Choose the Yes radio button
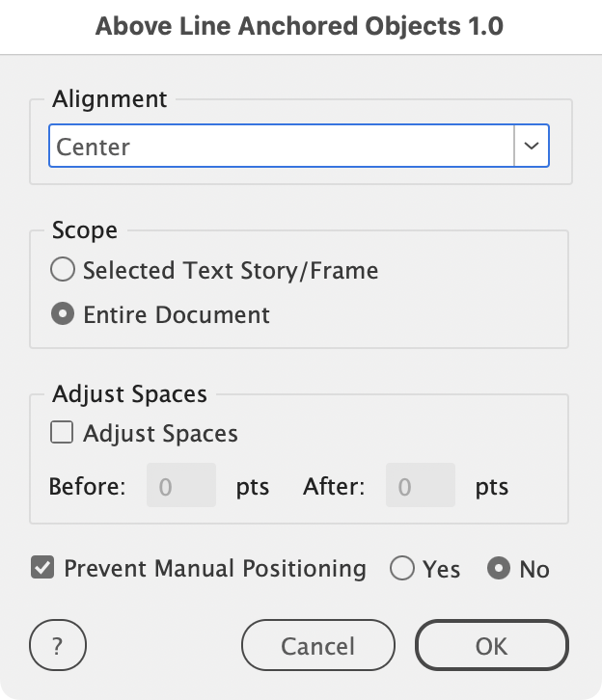The width and height of the screenshot is (602, 700). [x=402, y=569]
